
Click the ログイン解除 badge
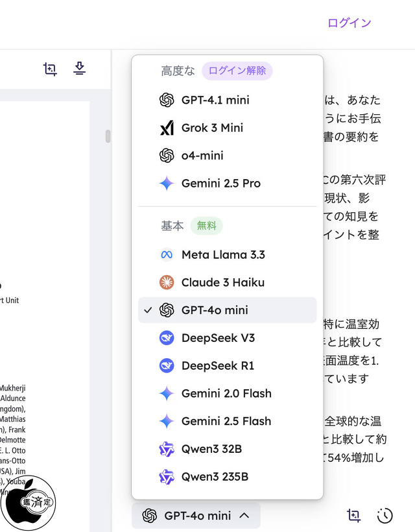(x=237, y=71)
